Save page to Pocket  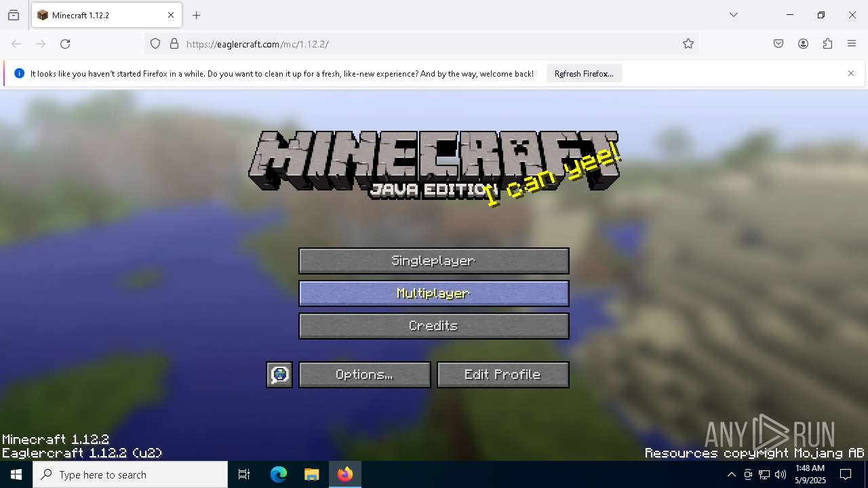778,44
